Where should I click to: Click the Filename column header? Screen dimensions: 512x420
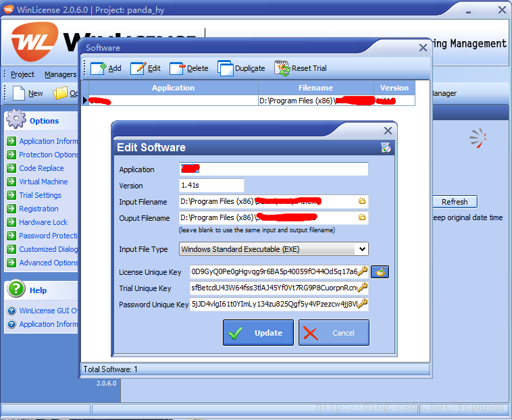(x=315, y=88)
